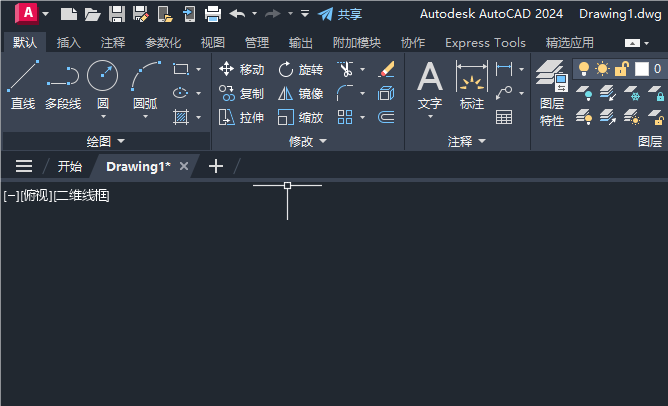Screen dimensions: 668x406
Task: Click the Rectangle draw tool icon
Action: (181, 69)
